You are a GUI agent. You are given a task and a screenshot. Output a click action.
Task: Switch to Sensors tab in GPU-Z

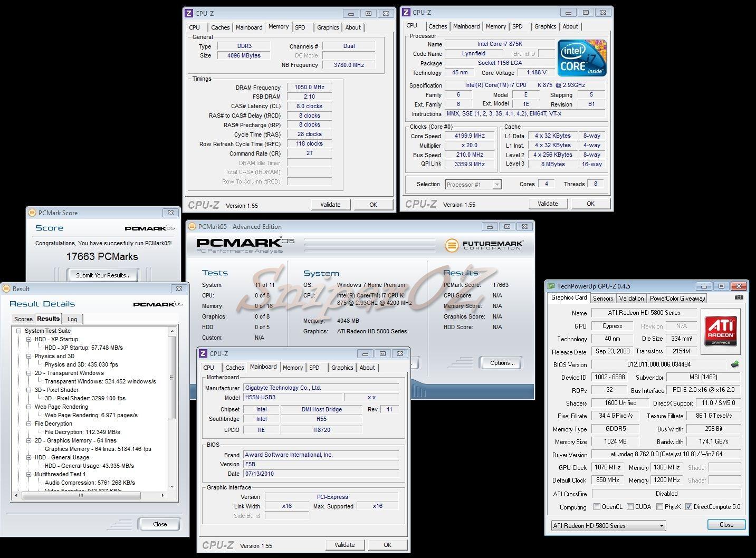pos(603,299)
